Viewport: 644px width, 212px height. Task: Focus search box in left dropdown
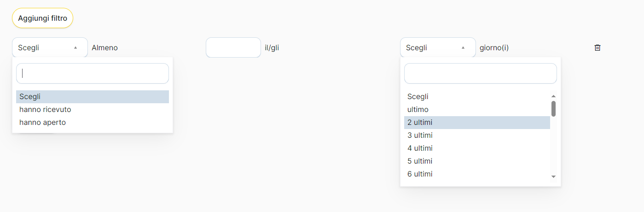click(x=93, y=73)
